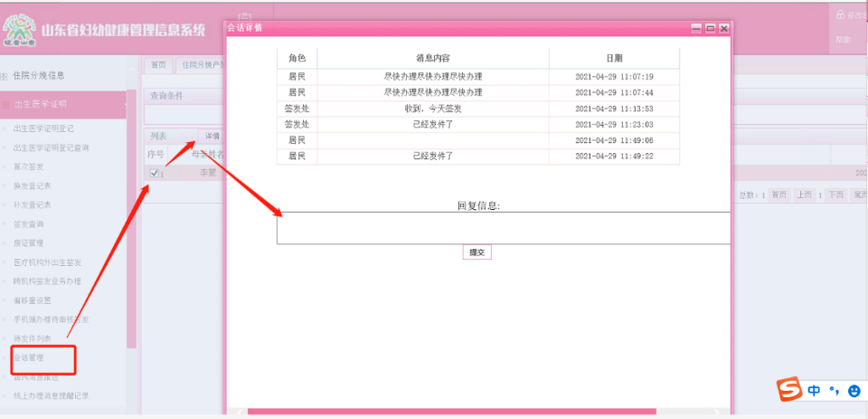The width and height of the screenshot is (868, 419).
Task: Click the lock icon for 修改密码
Action: 840,15
